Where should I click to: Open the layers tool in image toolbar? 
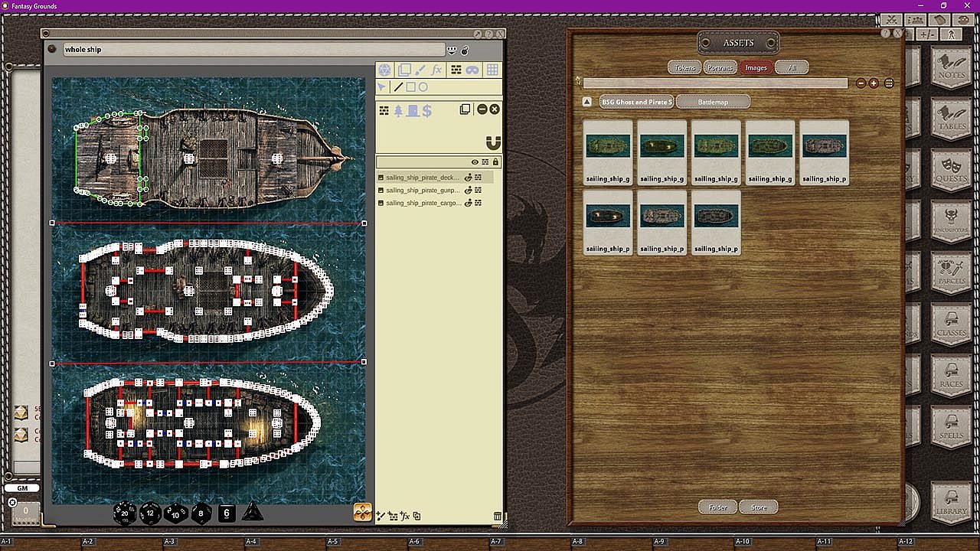click(x=404, y=70)
